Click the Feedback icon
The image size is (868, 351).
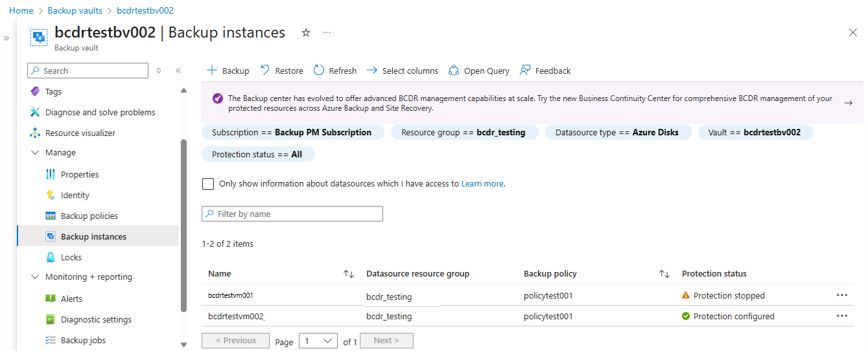tap(525, 71)
